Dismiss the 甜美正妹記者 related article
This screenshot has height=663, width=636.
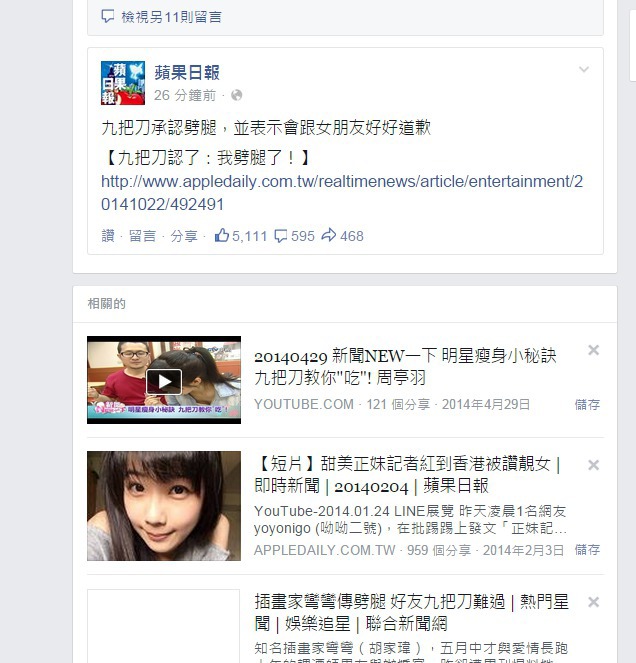593,465
